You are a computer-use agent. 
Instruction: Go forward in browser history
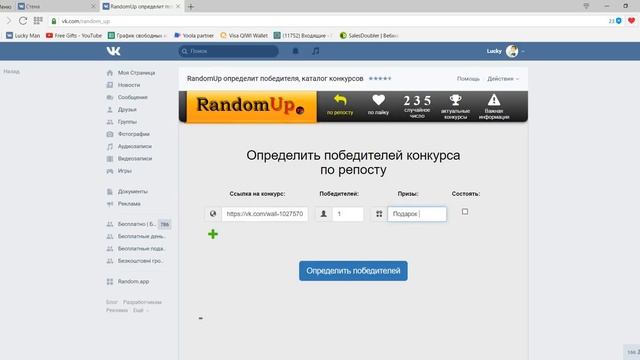[8, 21]
